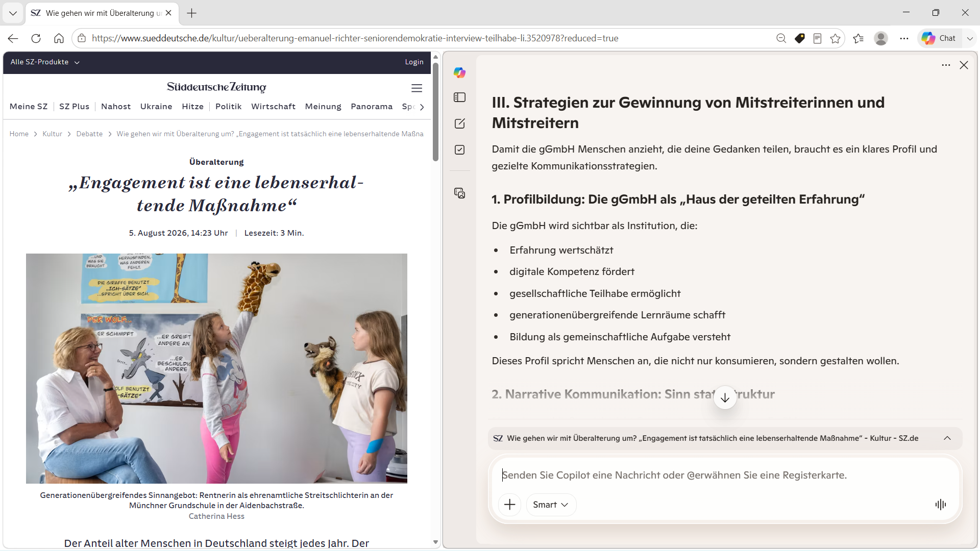Click the Copilot logo in sidebar
This screenshot has width=980, height=551.
[x=459, y=72]
